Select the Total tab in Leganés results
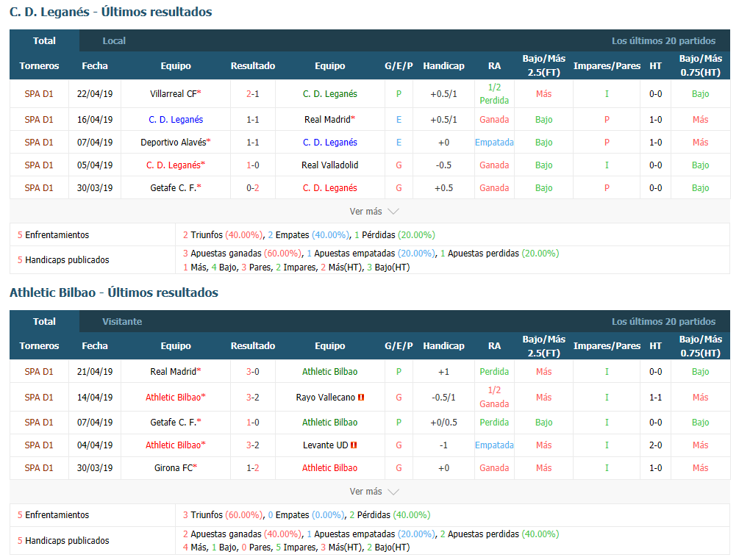739x560 pixels. pyautogui.click(x=44, y=41)
